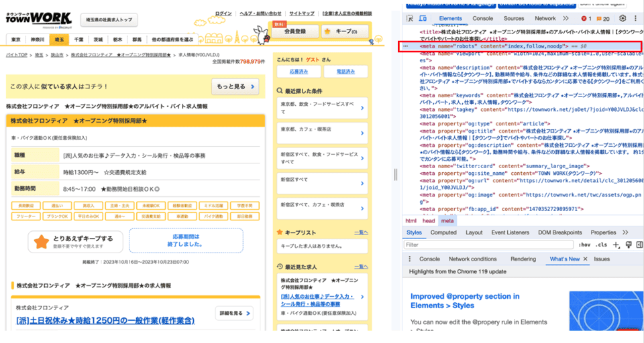Click the orange star とりあえずキープする button
This screenshot has width=644, height=343.
[76, 241]
